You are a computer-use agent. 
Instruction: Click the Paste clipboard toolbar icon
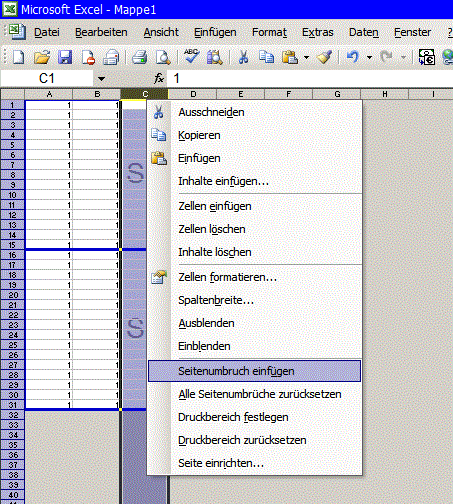coord(289,57)
